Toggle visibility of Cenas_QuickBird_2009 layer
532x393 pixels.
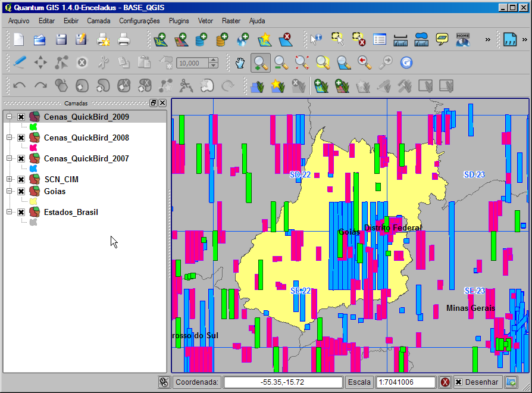(21, 117)
